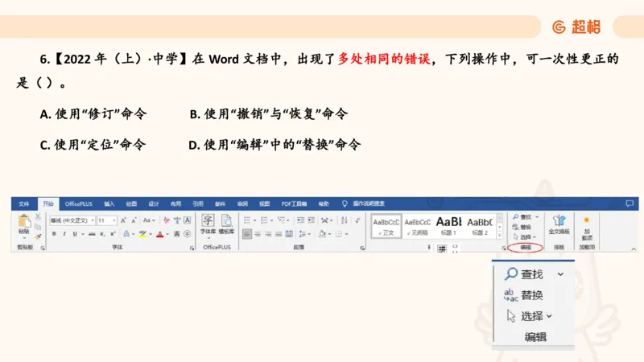This screenshot has width=644, height=362.
Task: Click the paragraph Shading paint bucket
Action: pos(323,234)
